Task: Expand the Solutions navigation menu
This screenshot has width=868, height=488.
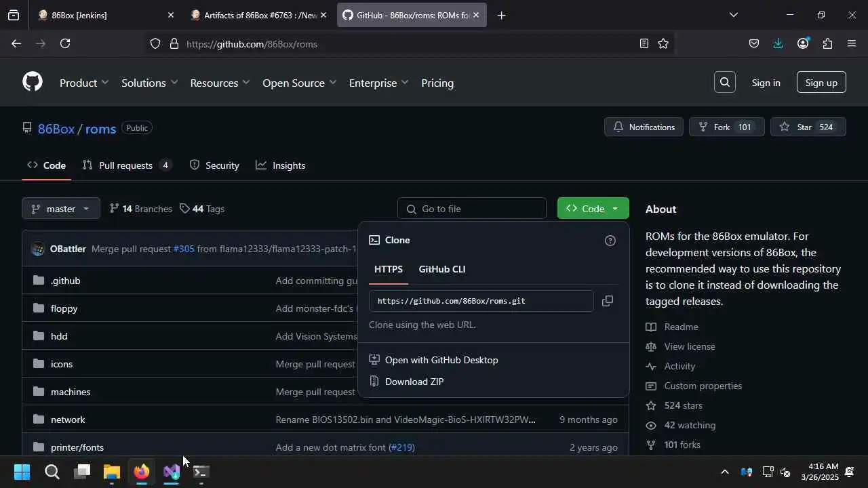Action: coord(150,83)
